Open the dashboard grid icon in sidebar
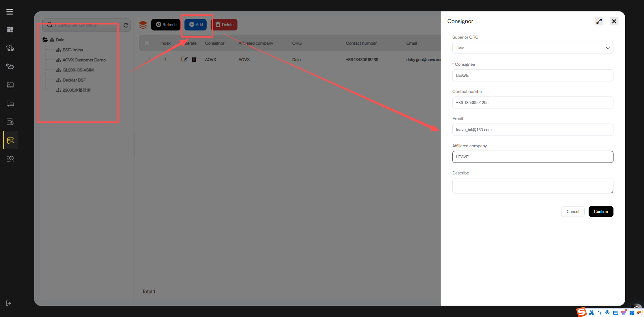Screen dimensions: 644x317 10,30
